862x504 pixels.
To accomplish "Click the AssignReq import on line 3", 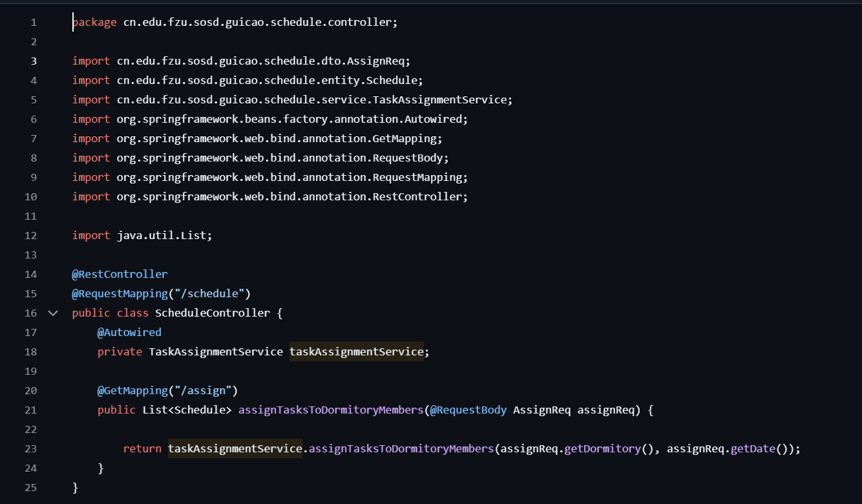I will tap(242, 61).
